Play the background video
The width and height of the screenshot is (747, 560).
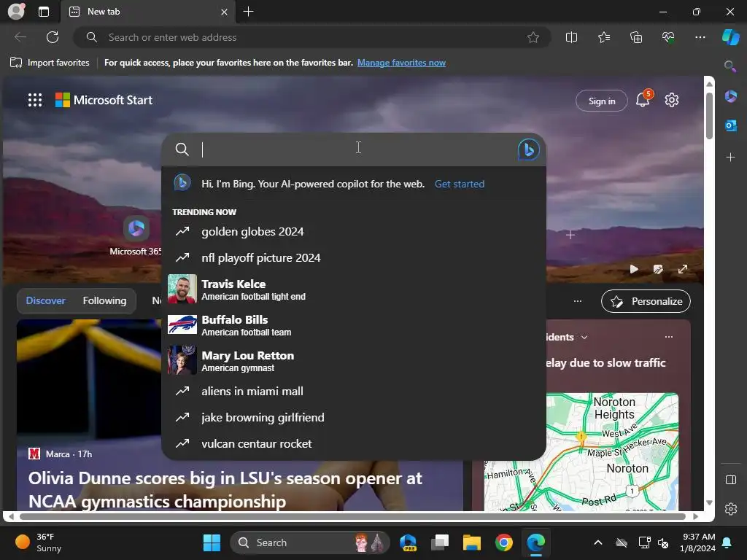point(634,269)
